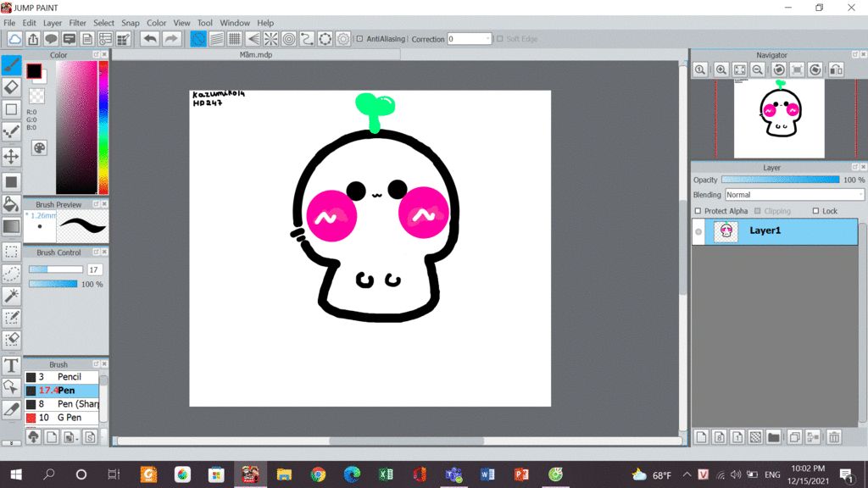This screenshot has height=488, width=868.
Task: Open the File menu
Action: point(9,23)
